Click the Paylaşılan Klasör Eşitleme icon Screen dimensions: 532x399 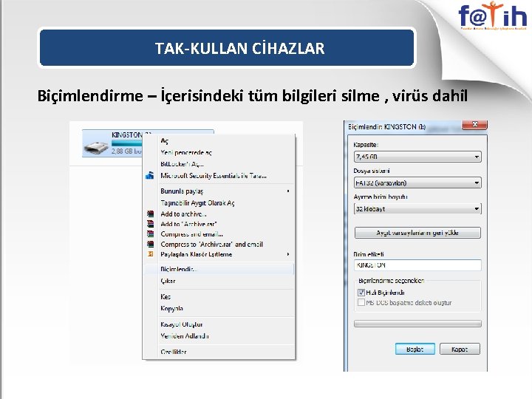tap(150, 254)
